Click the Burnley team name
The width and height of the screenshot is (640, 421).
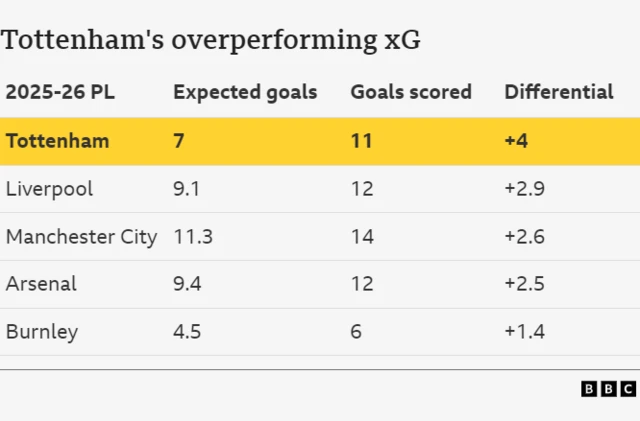click(x=42, y=332)
